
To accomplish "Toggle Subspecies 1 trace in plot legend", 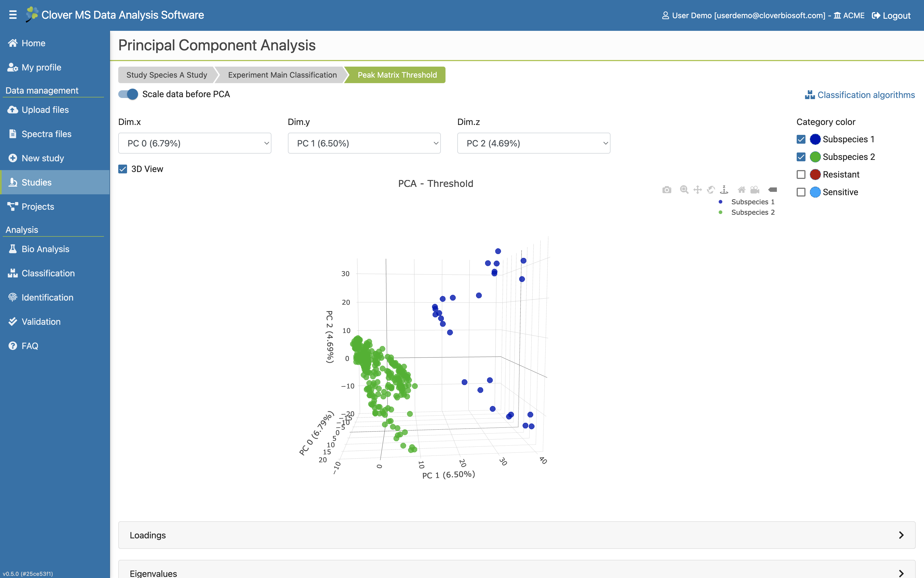I will pyautogui.click(x=747, y=202).
